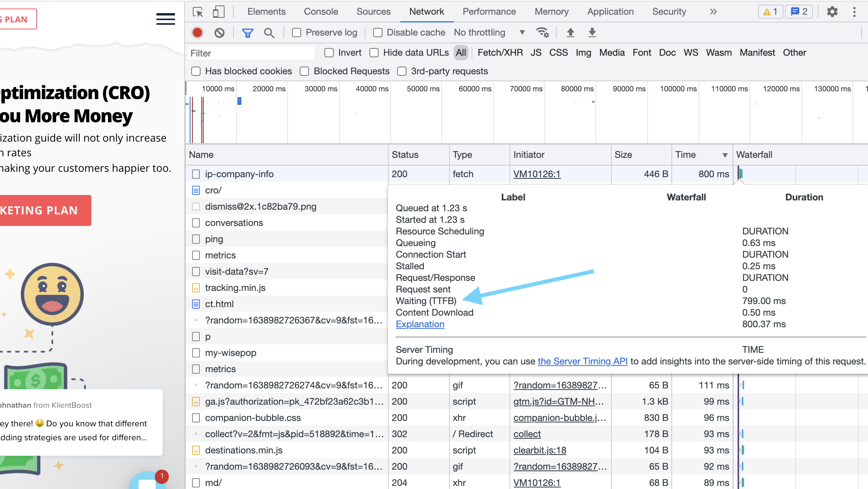Image resolution: width=868 pixels, height=489 pixels.
Task: Click the clear requests icon in DevTools
Action: [x=220, y=32]
